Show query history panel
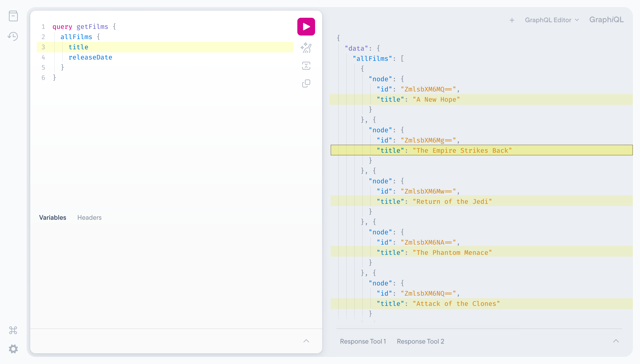This screenshot has width=640, height=364. pos(13,36)
